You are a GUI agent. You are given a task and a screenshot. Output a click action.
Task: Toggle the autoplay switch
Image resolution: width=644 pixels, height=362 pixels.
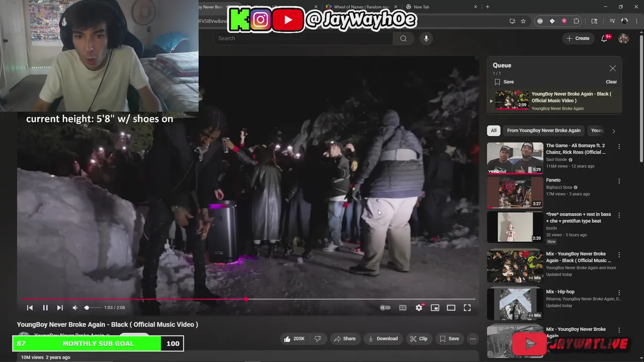click(x=385, y=308)
